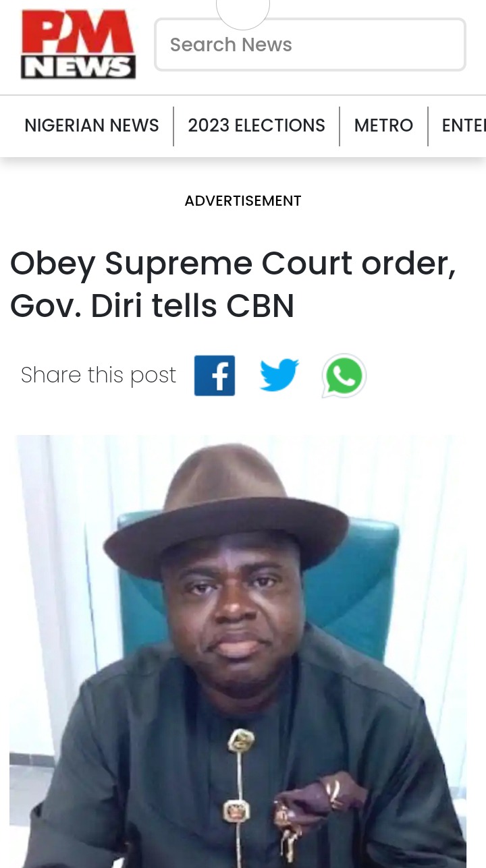The image size is (486, 868).
Task: Open the partially visible Entertainment tab
Action: tap(464, 125)
